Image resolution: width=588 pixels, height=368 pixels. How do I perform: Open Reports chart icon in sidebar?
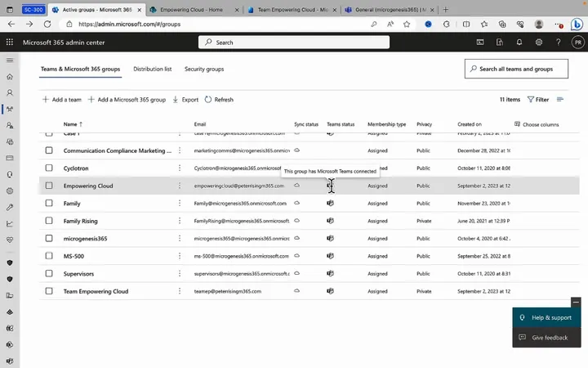[x=10, y=224]
